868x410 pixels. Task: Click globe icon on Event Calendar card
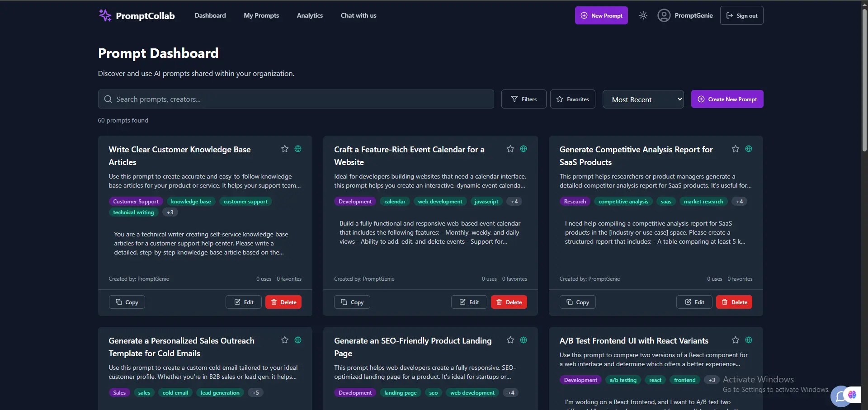(524, 149)
